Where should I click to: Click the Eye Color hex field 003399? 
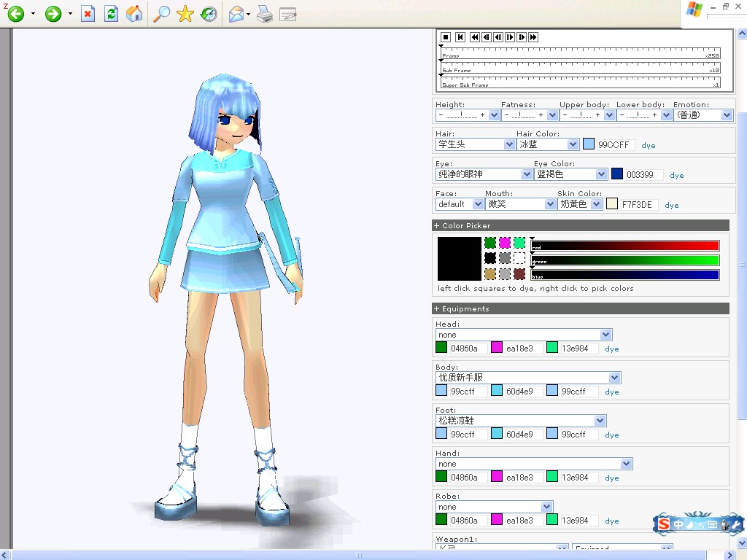coord(643,175)
